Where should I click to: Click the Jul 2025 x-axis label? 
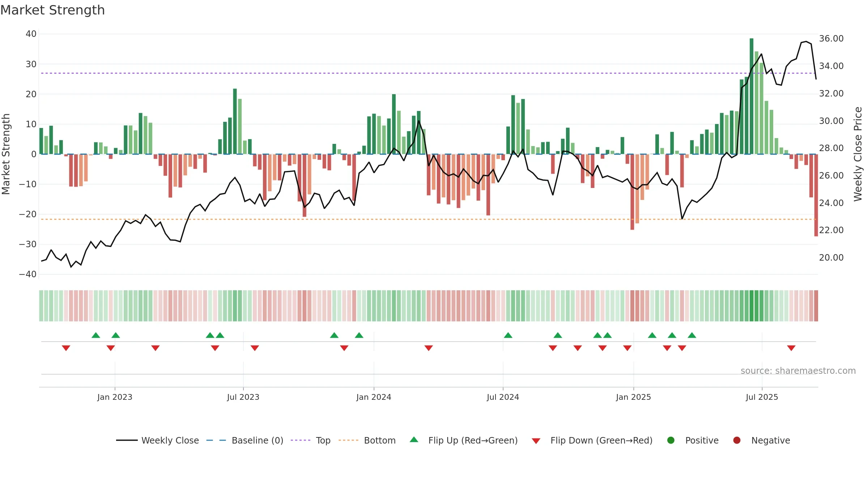(762, 397)
